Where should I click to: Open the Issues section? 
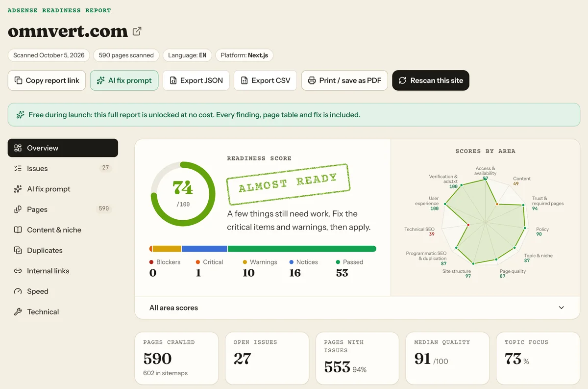click(x=63, y=168)
